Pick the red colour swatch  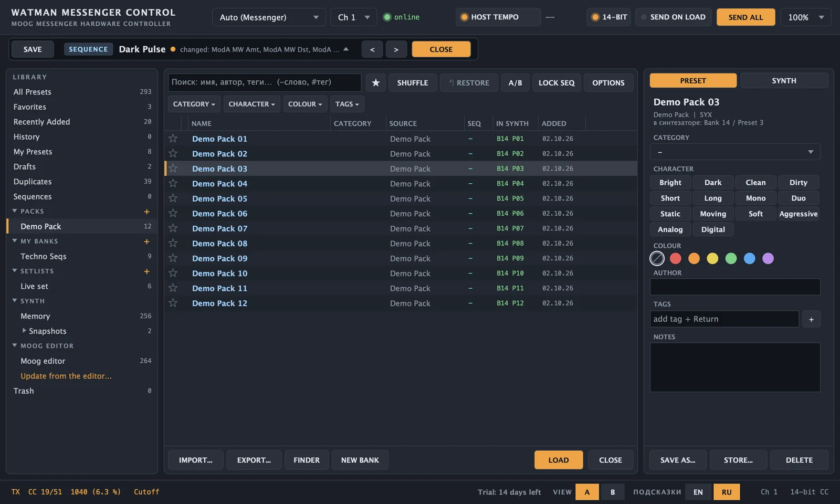click(x=676, y=258)
